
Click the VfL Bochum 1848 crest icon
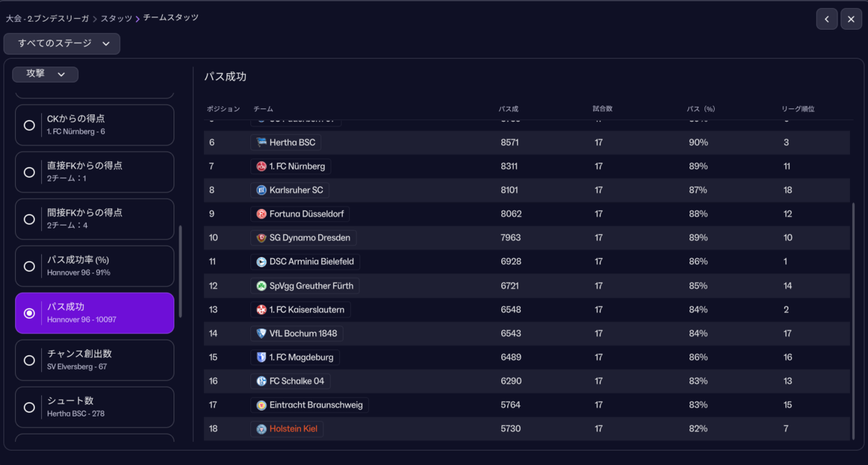coord(261,333)
